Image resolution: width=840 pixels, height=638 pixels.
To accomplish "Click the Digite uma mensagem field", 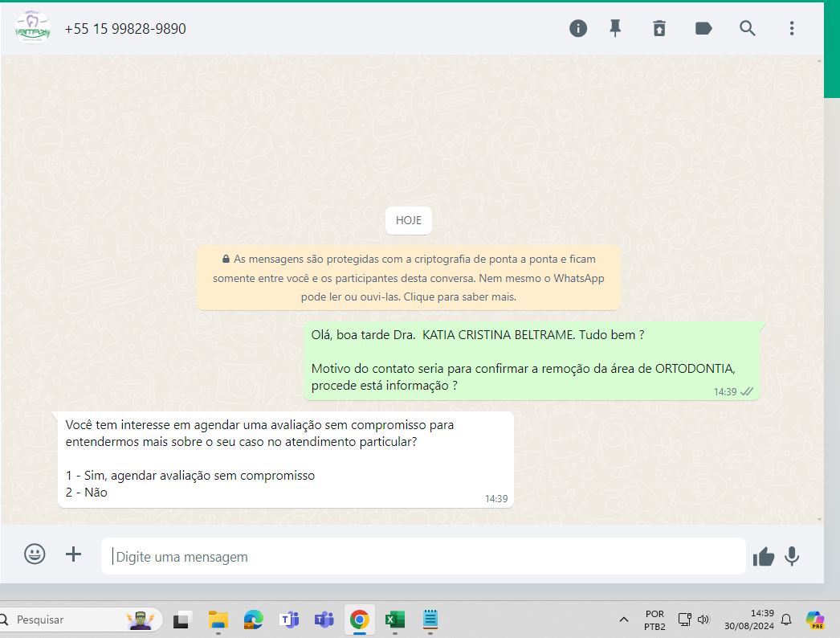I will click(423, 557).
